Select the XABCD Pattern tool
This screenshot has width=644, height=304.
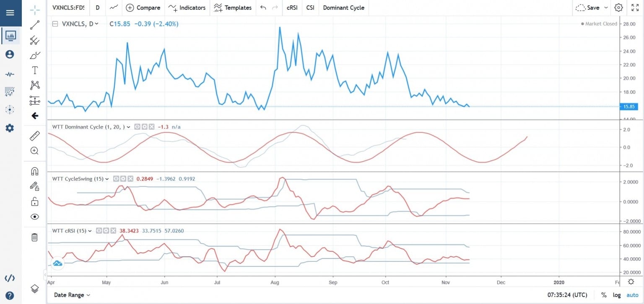pyautogui.click(x=34, y=85)
